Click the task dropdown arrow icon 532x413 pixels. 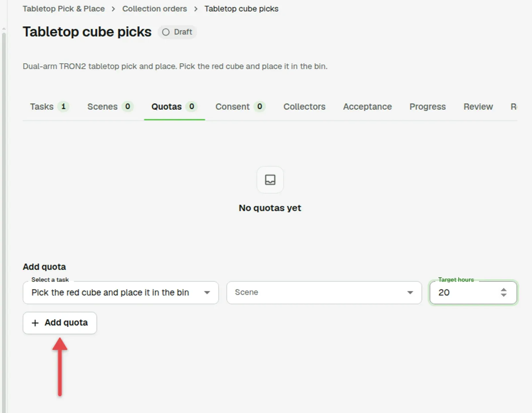click(207, 293)
